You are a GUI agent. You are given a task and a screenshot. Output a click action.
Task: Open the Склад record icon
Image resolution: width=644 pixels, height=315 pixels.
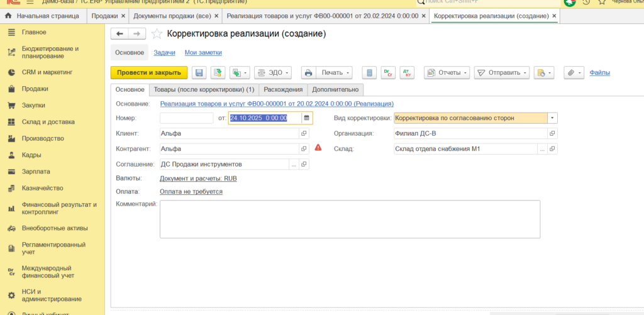[x=552, y=149]
